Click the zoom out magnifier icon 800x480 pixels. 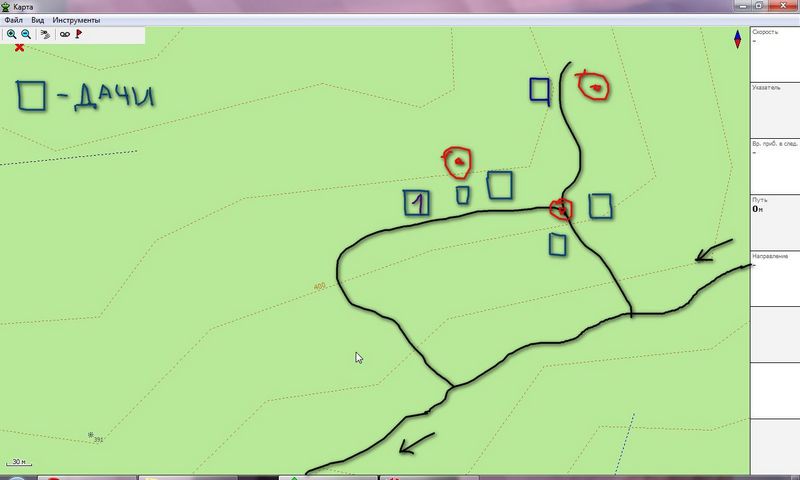tap(26, 34)
